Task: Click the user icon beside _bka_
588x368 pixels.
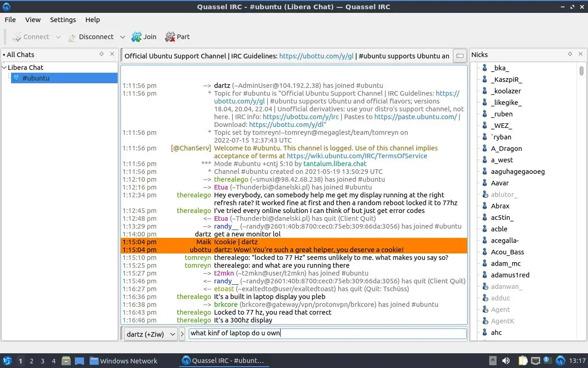Action: coord(484,68)
